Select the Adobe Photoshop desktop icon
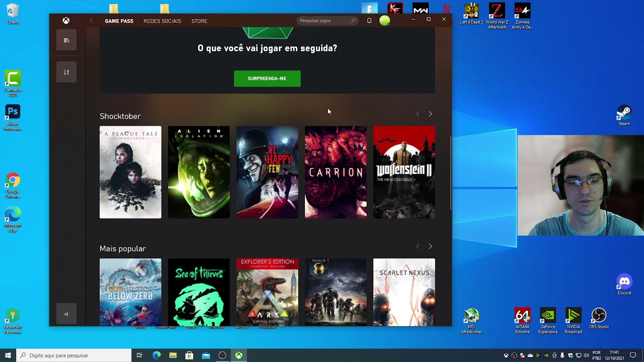 [13, 118]
